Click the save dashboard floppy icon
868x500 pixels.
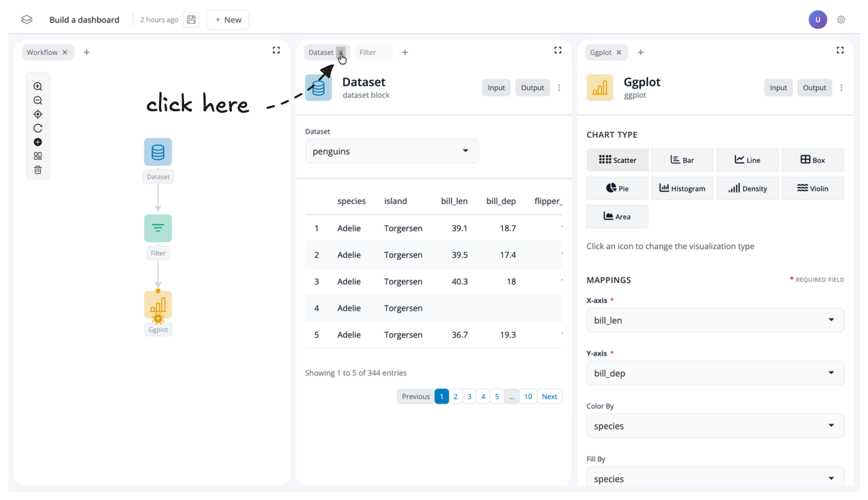(x=191, y=20)
